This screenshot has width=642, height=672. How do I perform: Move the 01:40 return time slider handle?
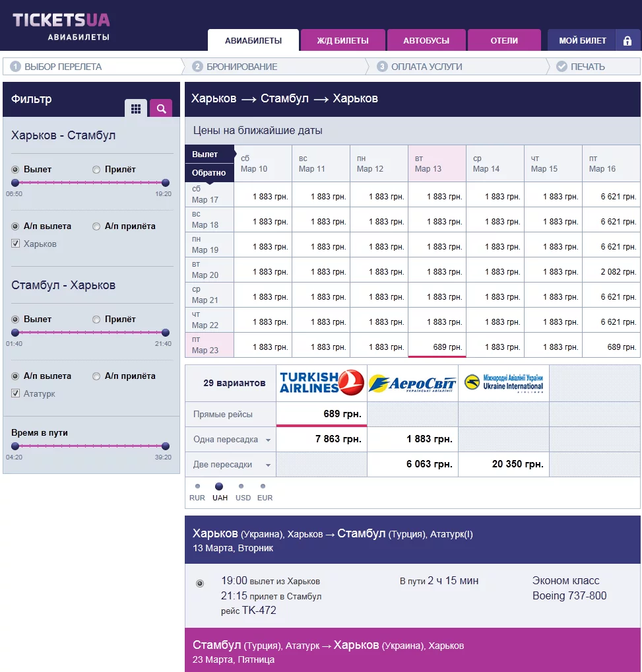click(15, 333)
